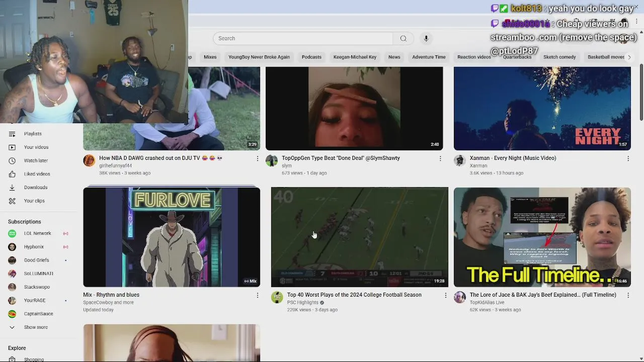The height and width of the screenshot is (362, 644).
Task: Click the 220K views text
Action: pyautogui.click(x=299, y=310)
